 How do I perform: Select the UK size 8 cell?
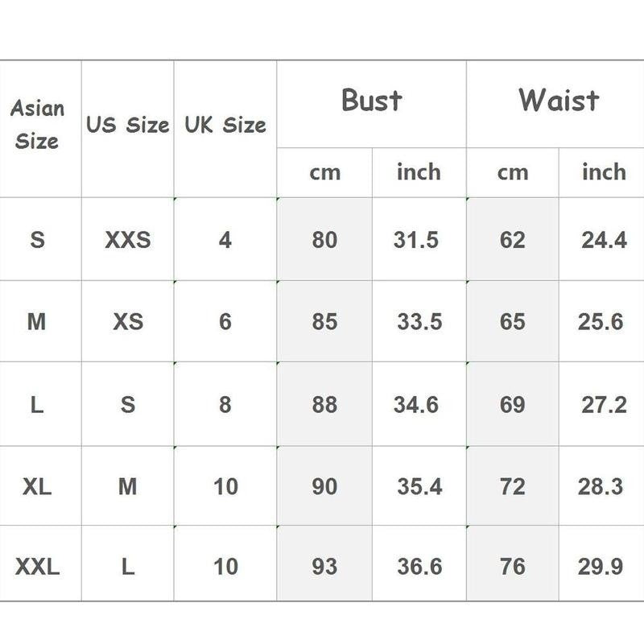coord(225,404)
